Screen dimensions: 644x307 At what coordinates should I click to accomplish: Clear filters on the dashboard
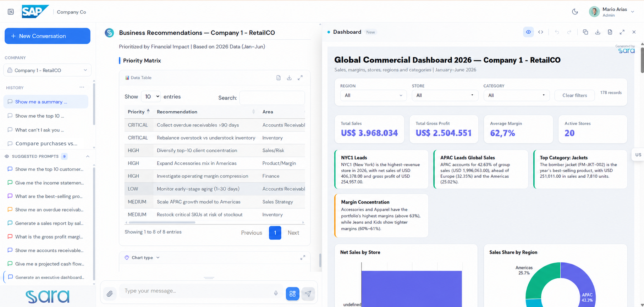pos(574,95)
